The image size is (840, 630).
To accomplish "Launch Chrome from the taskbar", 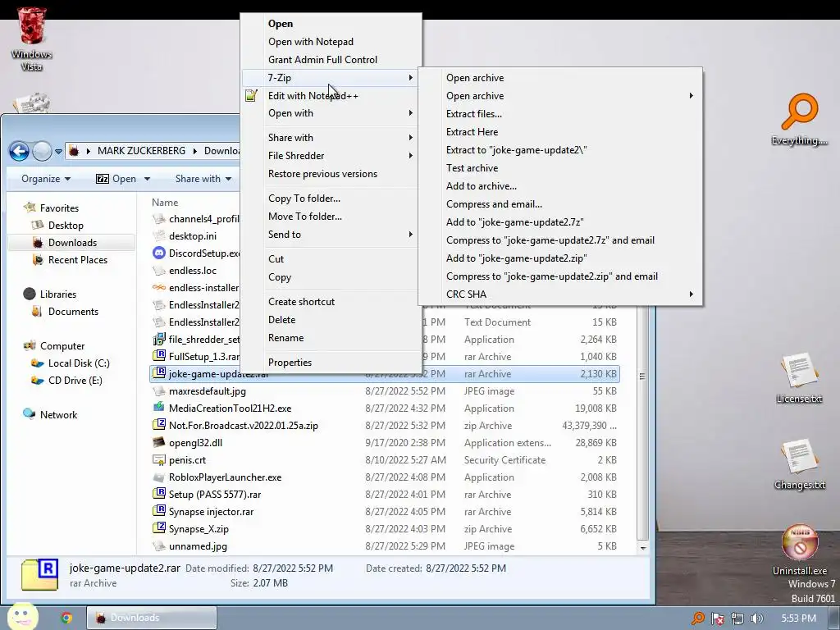I will pyautogui.click(x=66, y=618).
